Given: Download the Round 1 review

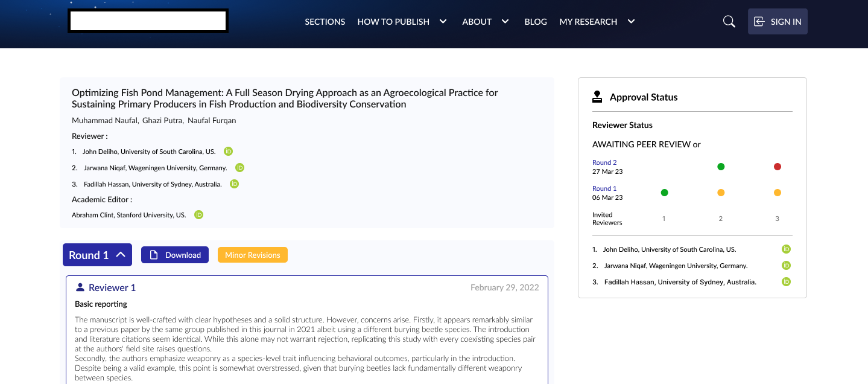Looking at the screenshot, I should pyautogui.click(x=175, y=255).
